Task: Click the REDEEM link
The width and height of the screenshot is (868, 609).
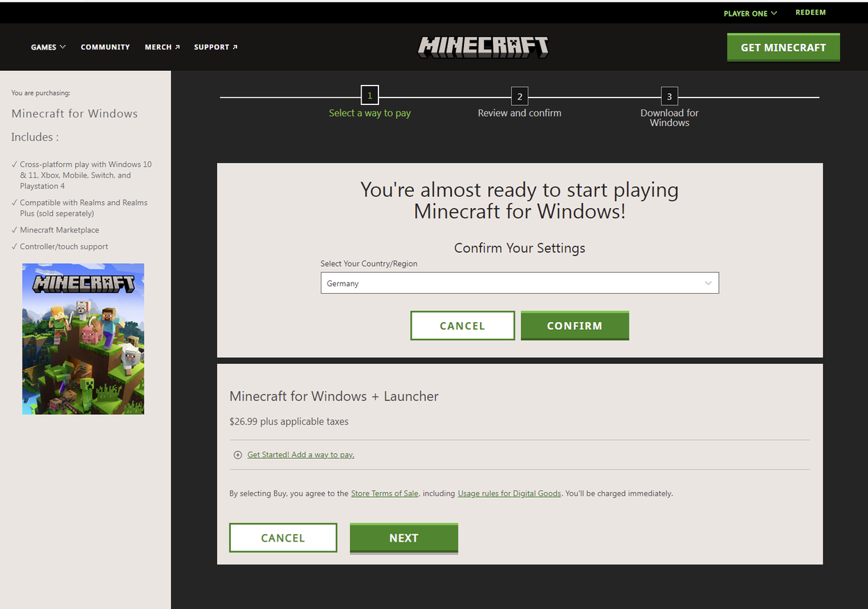Action: (x=810, y=12)
